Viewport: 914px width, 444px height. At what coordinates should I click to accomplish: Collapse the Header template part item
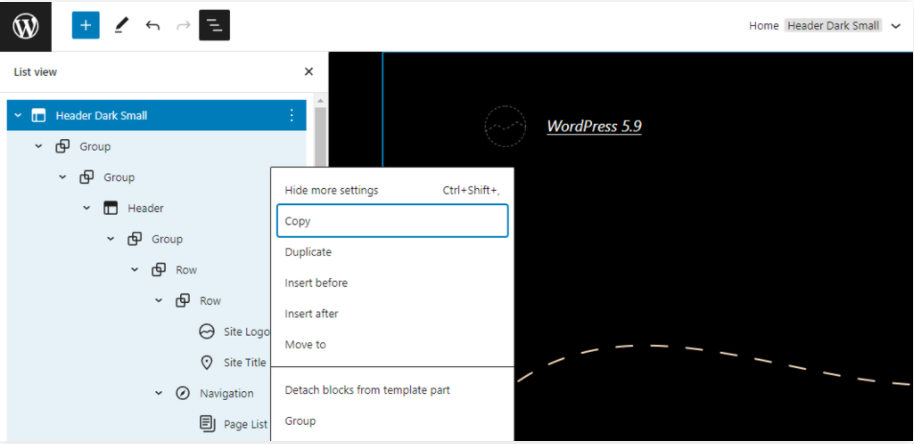tap(87, 208)
